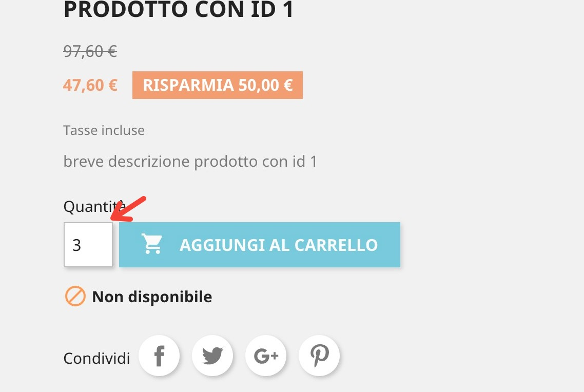Click the 'PRODOTTO CON ID 1' heading
Viewport: 584px width, 392px height.
coord(179,10)
